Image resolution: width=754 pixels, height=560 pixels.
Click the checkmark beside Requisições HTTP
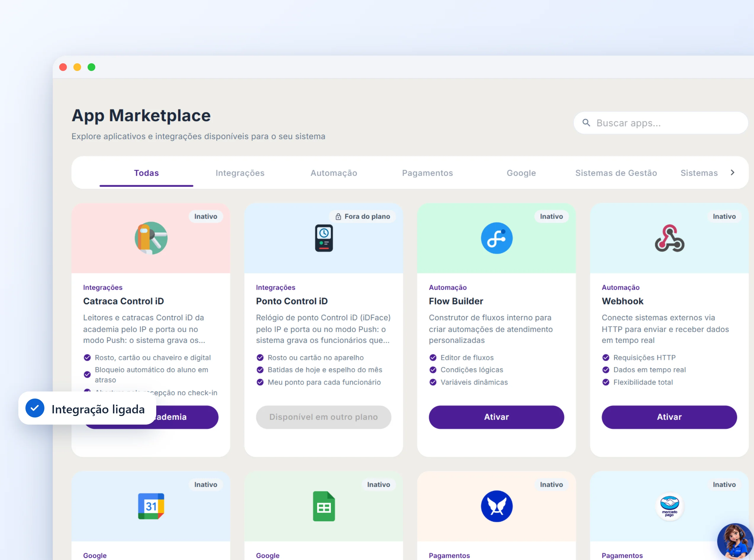pyautogui.click(x=606, y=358)
